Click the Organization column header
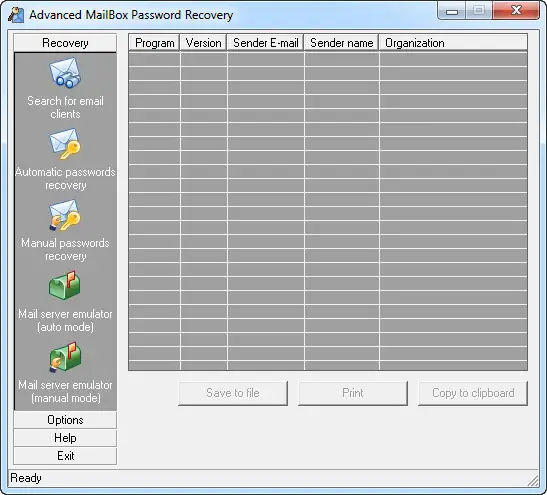The image size is (547, 495). tap(453, 43)
